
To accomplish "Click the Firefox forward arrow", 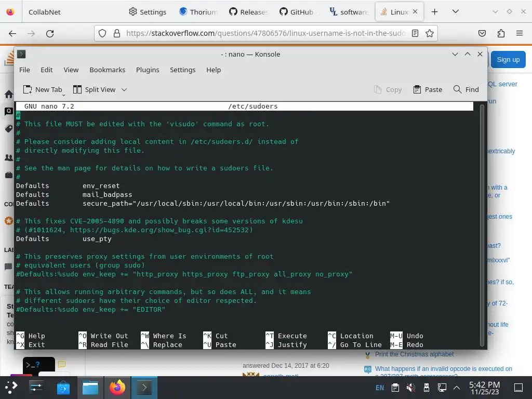I will click(x=31, y=33).
